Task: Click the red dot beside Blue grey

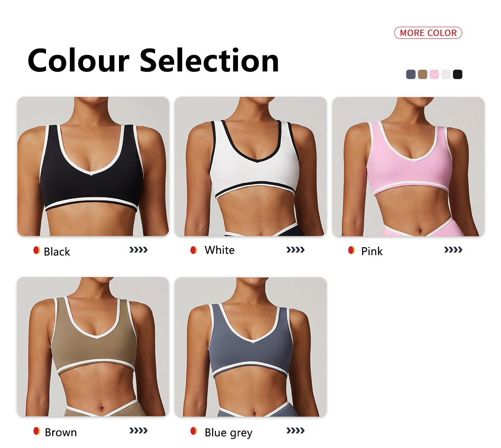Action: pos(194,431)
